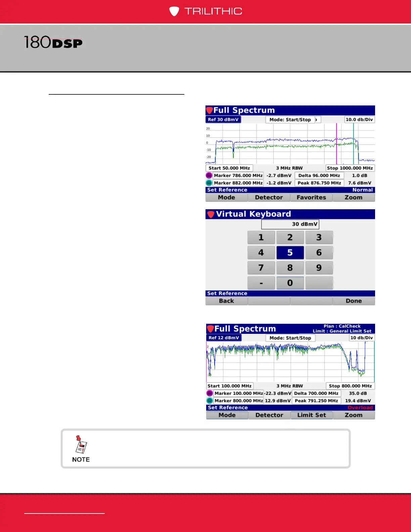Tap key 8 on the Virtual Keyboard
Screen dimensions: 411x532
[290, 268]
